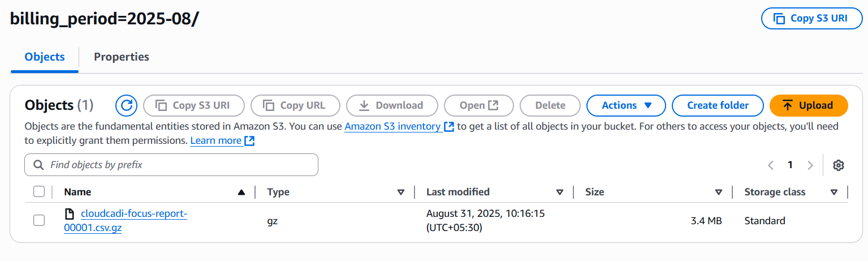The image size is (868, 261).
Task: Click the file icon beside cloudcadi-focus-report
Action: pyautogui.click(x=70, y=214)
